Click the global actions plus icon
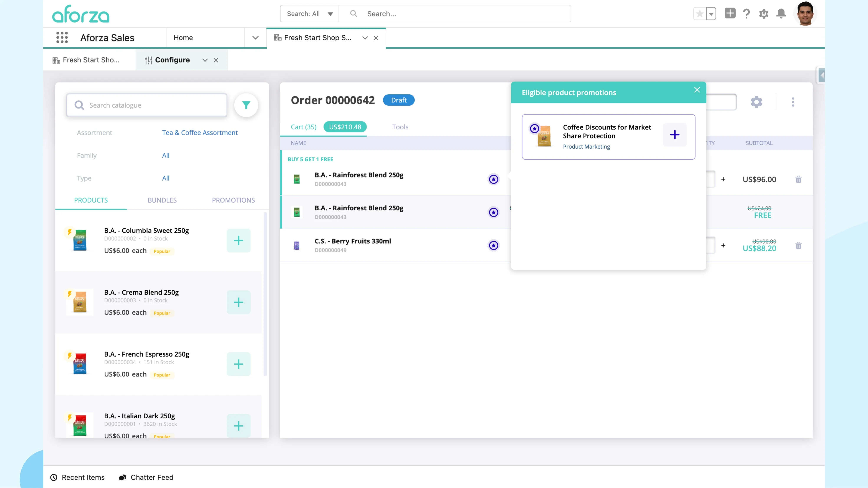The image size is (868, 488). [x=730, y=13]
